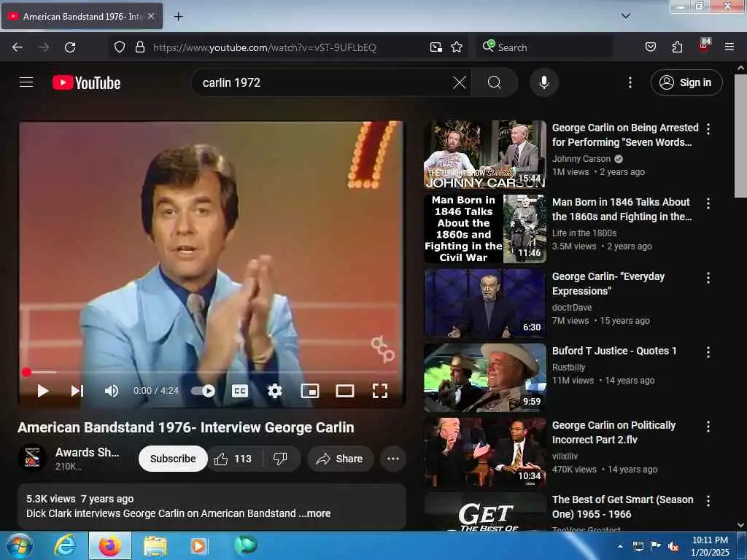Open George Carlin Everyday Expressions thumbnail

coord(485,303)
